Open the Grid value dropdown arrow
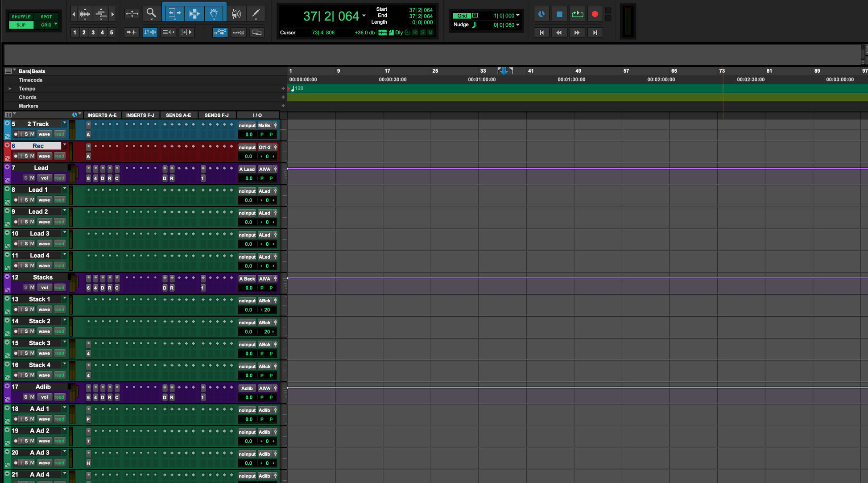Image resolution: width=868 pixels, height=483 pixels. [518, 16]
